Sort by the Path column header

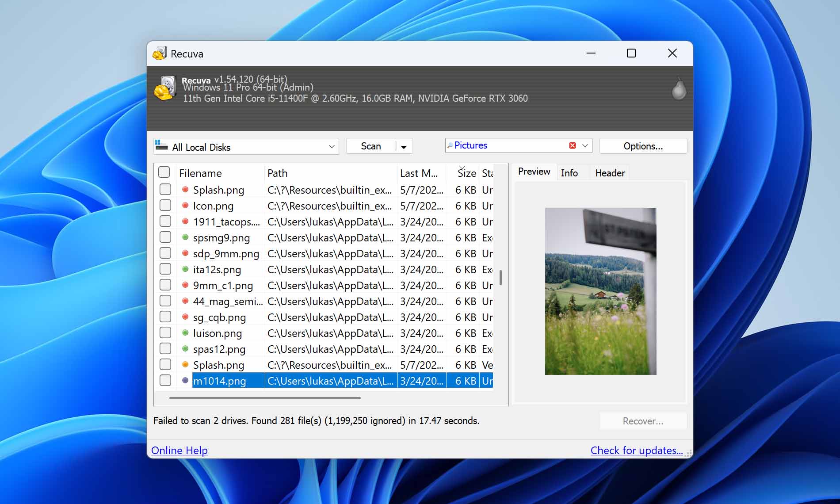331,173
